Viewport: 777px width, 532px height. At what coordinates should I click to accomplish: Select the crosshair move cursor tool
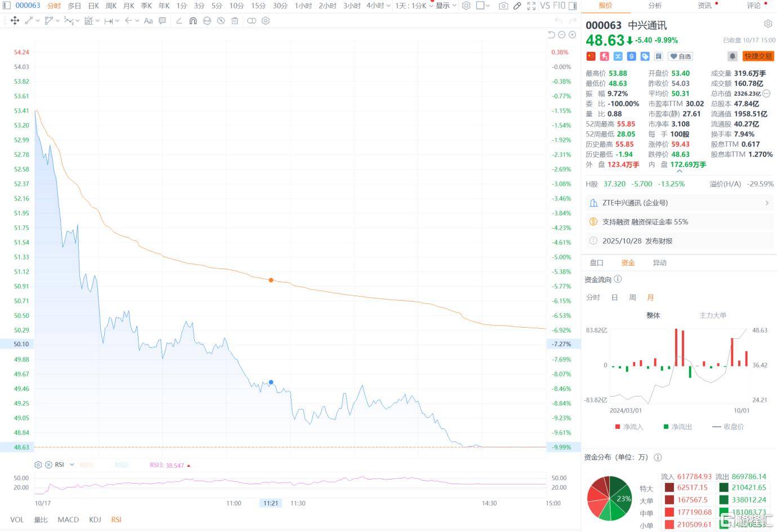pos(15,21)
